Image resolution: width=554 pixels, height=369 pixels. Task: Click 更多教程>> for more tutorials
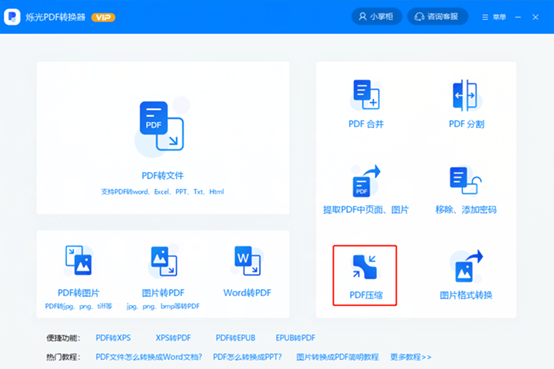click(411, 357)
